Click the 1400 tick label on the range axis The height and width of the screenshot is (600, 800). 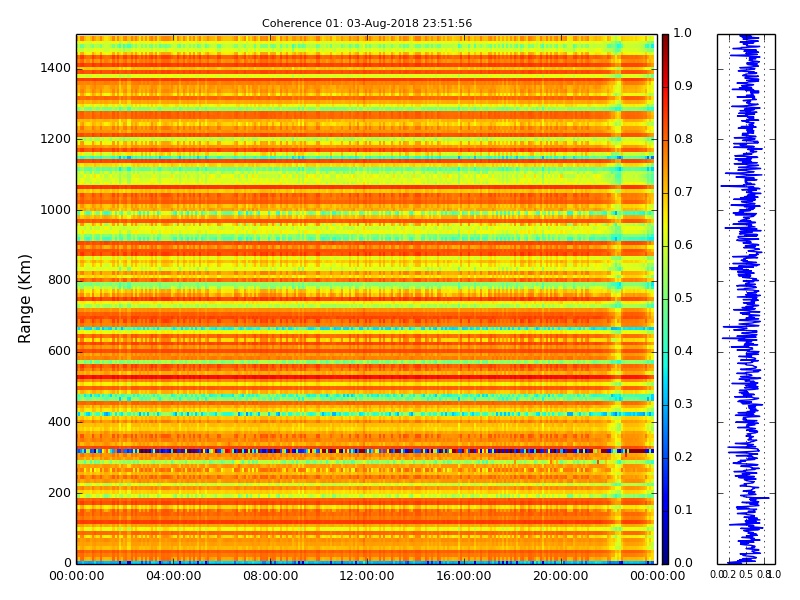tap(56, 68)
